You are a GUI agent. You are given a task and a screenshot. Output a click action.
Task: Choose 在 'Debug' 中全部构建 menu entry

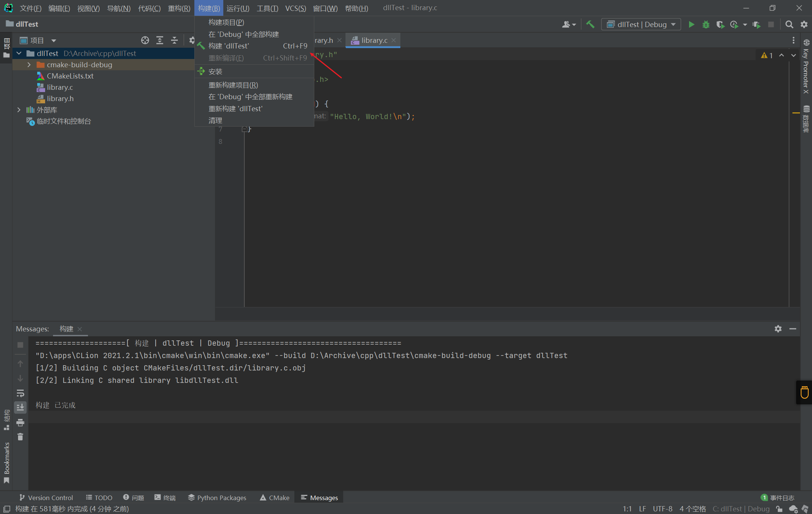254,34
